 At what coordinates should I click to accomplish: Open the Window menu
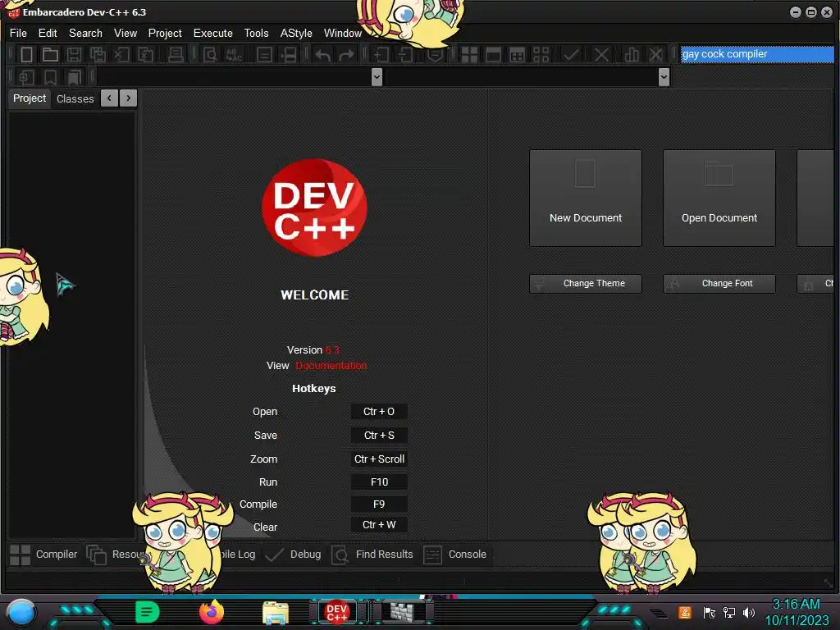point(343,33)
